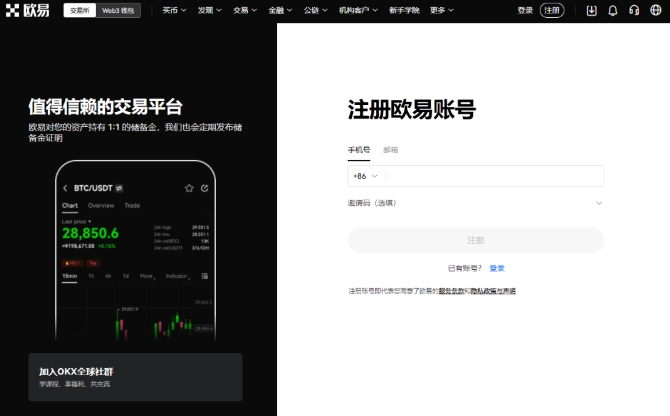Viewport: 670px width, 416px height.
Task: Open the notifications bell icon
Action: [x=613, y=10]
